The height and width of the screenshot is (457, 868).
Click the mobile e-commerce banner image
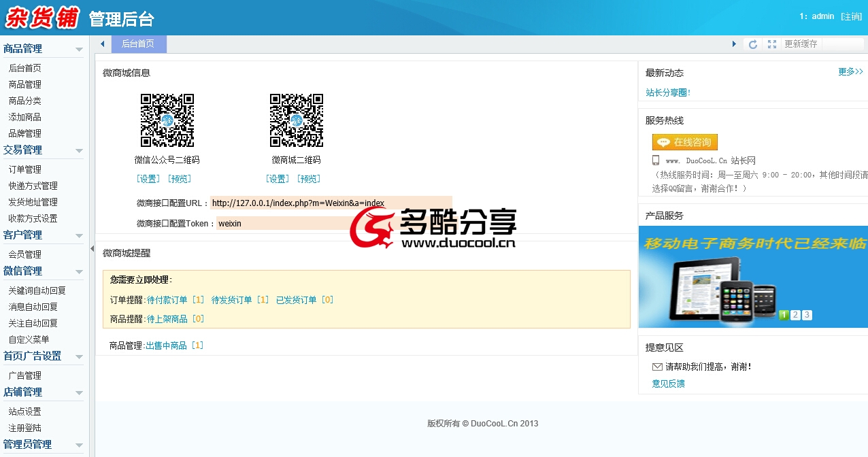coord(753,276)
